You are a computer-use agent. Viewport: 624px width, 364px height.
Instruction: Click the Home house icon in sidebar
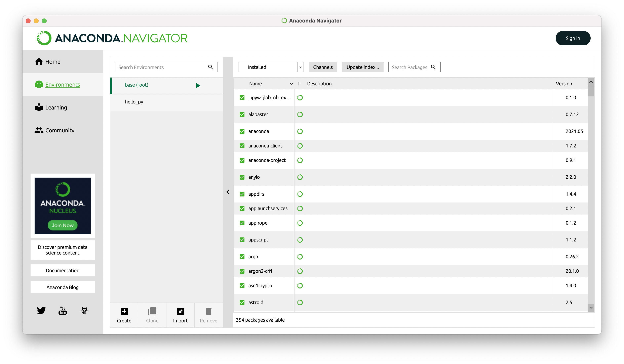coord(39,61)
